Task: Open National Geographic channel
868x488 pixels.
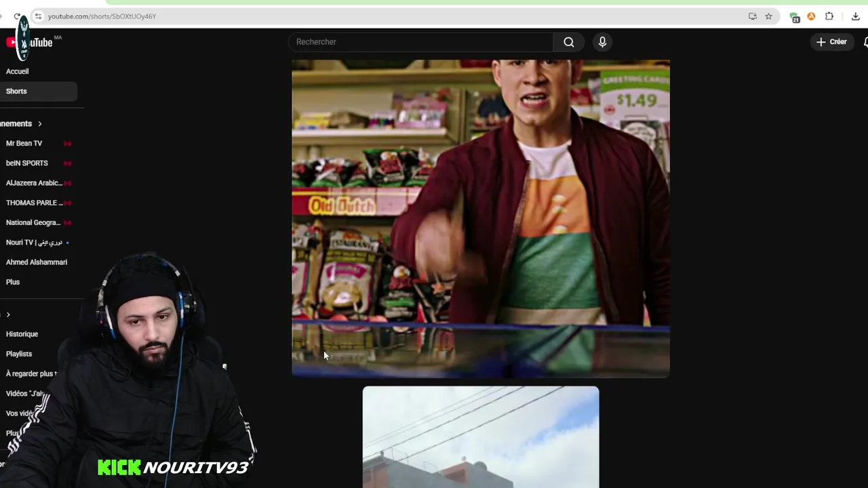Action: (33, 222)
